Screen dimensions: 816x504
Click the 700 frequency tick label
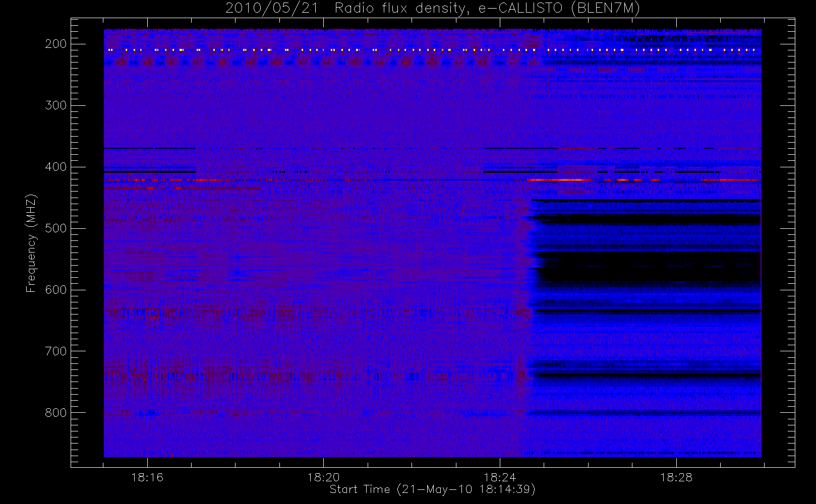[x=56, y=351]
